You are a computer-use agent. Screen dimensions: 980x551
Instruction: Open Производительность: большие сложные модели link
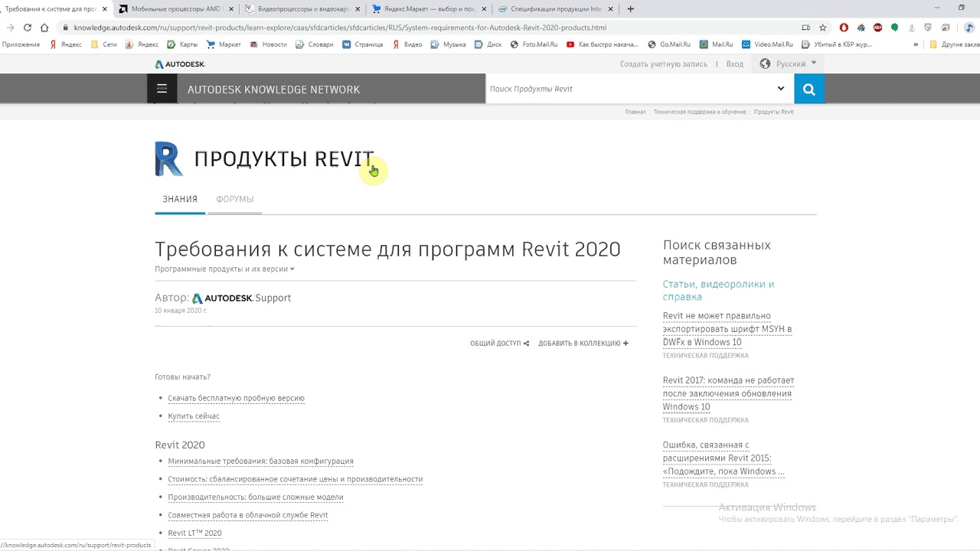click(x=256, y=497)
